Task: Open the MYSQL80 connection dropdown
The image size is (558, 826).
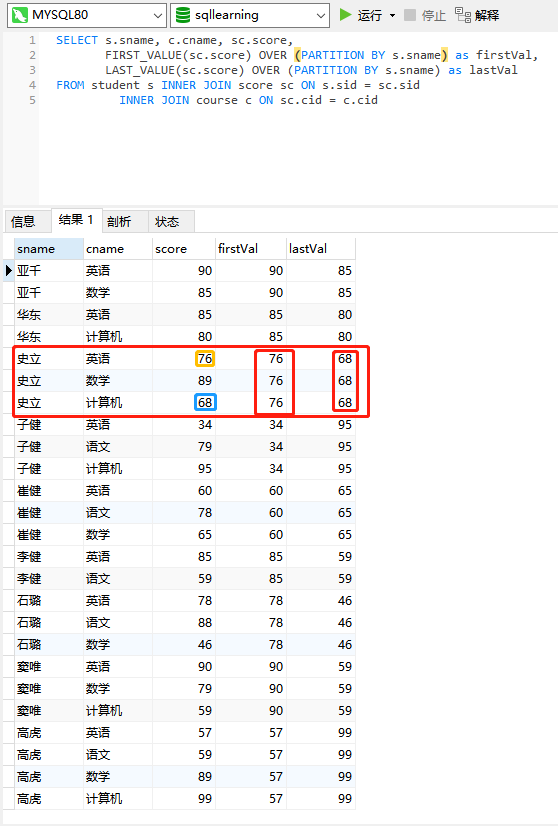Action: (x=87, y=15)
